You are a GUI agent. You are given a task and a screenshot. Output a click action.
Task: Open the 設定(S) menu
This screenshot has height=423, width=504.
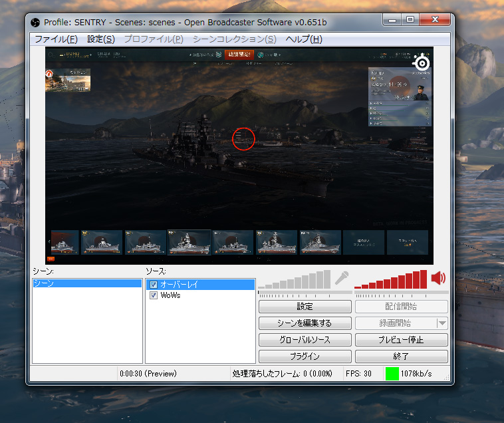click(101, 39)
